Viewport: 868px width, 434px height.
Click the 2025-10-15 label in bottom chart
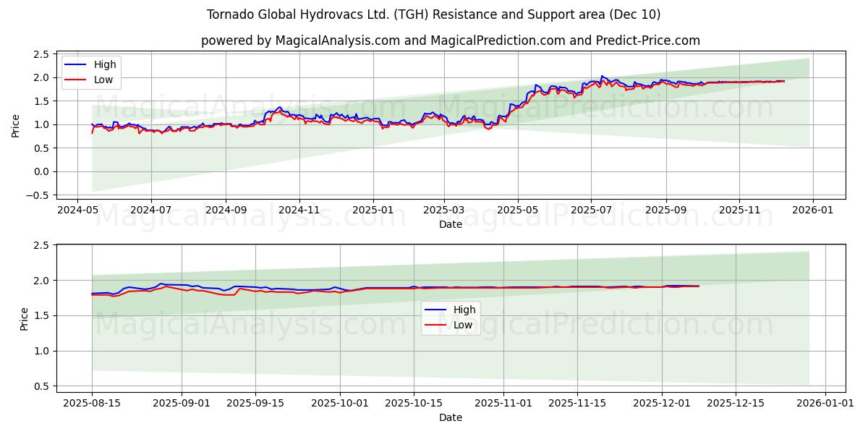pos(414,403)
